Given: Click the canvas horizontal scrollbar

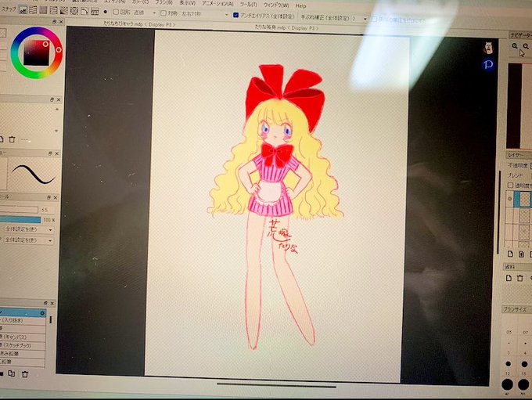Looking at the screenshot, I should pyautogui.click(x=276, y=385).
